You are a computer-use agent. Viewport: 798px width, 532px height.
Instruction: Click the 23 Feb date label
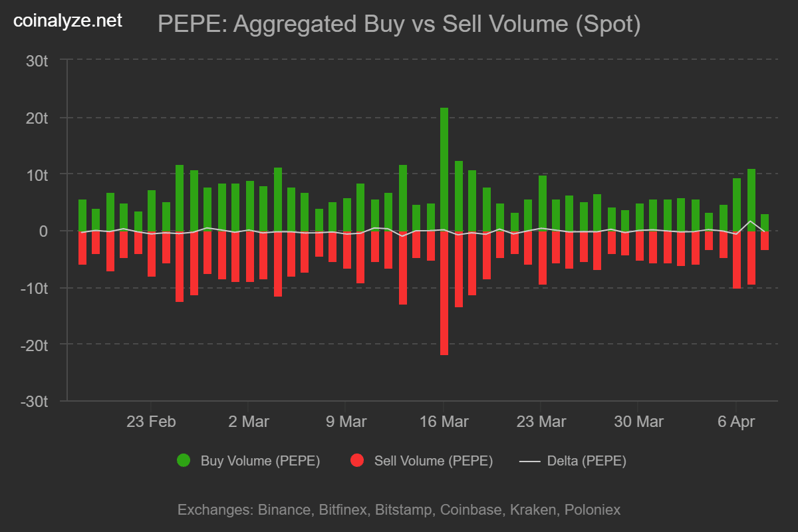point(151,422)
